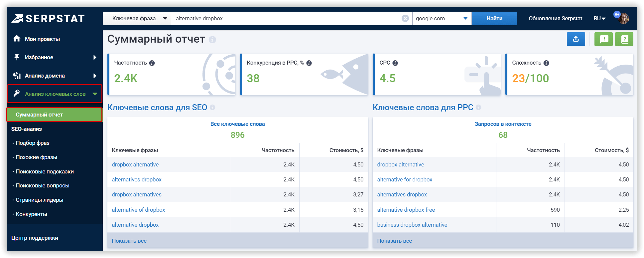Click the info icon beside CPC
Screen dimensions: 644x258
(x=395, y=63)
